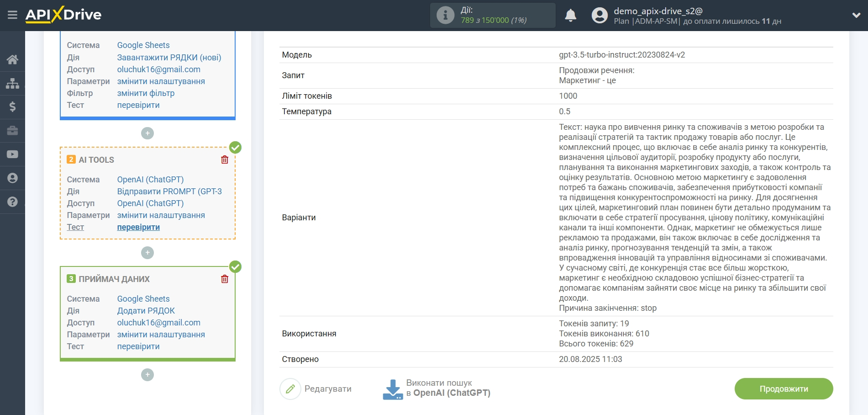Open OpenAI (ChatGPT) system link in AI TOOLS

point(150,180)
